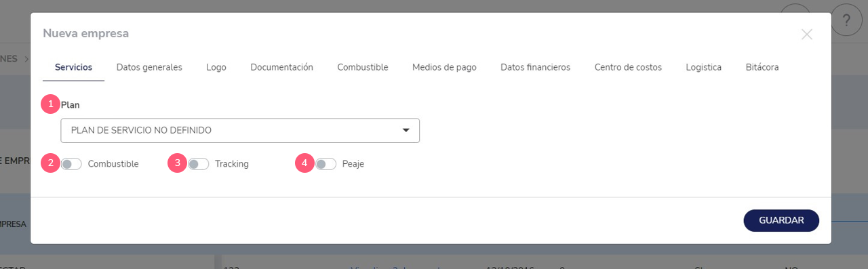Enable the Combustible toggle
Image resolution: width=868 pixels, height=269 pixels.
pyautogui.click(x=71, y=164)
